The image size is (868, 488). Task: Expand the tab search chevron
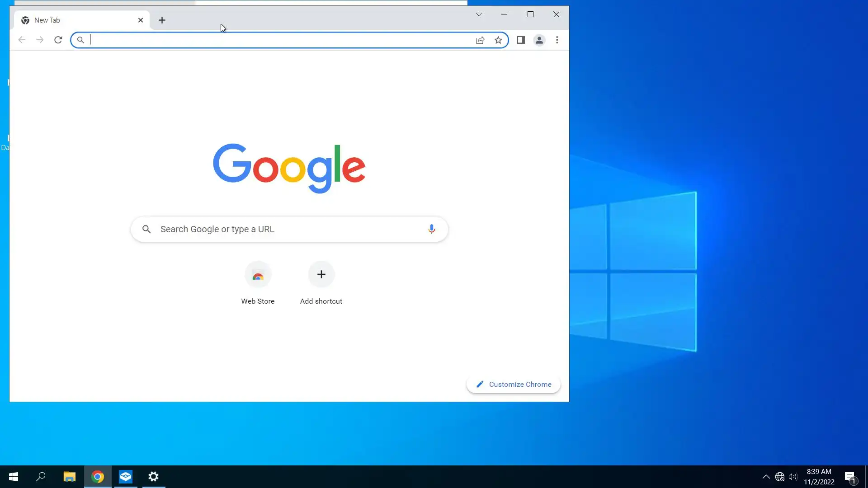coord(479,14)
